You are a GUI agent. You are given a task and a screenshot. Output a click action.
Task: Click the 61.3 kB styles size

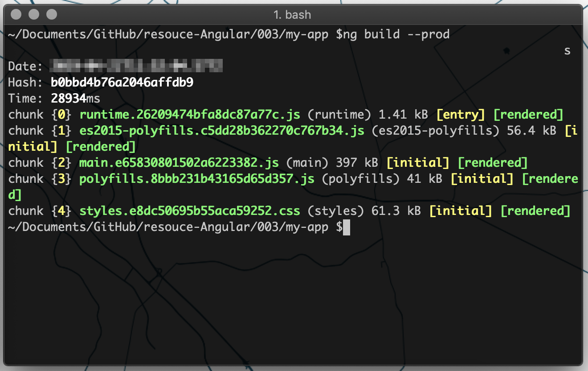[x=396, y=211]
